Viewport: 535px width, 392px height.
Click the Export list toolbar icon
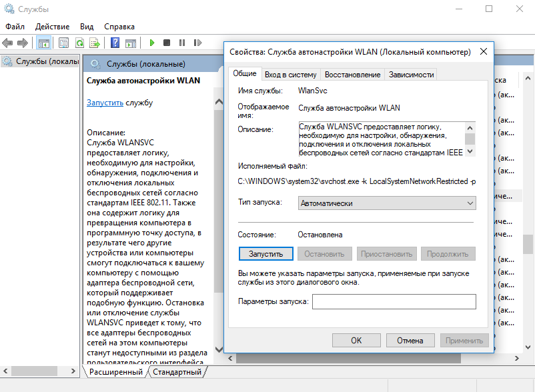pos(95,43)
